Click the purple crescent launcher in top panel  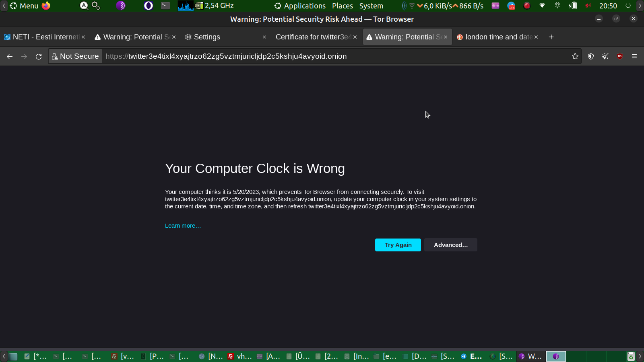(149, 6)
